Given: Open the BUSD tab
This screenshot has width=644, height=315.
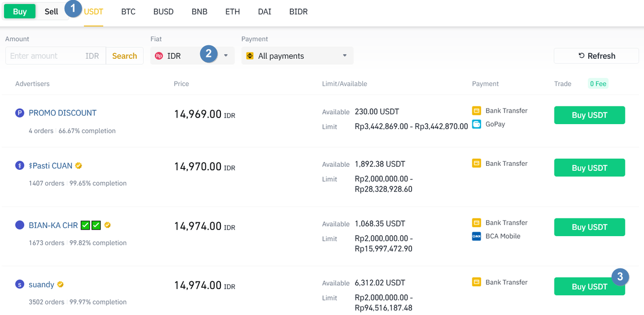Looking at the screenshot, I should pos(164,12).
